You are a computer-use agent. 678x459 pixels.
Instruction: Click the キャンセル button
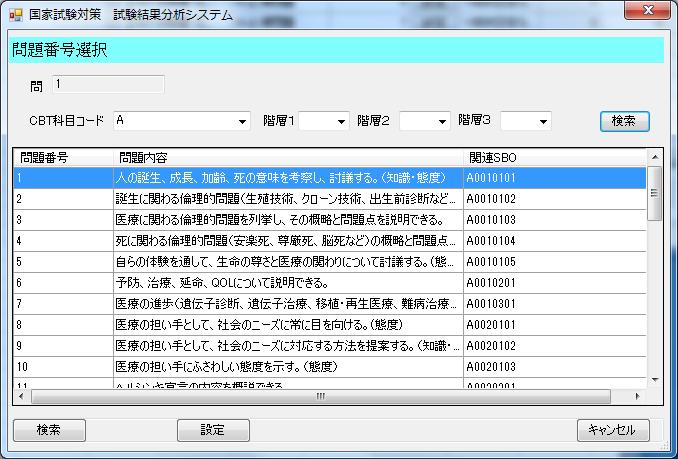click(613, 430)
